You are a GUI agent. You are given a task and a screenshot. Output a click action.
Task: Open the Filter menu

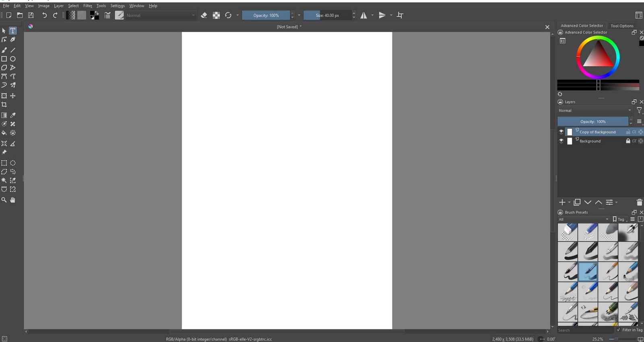tap(88, 6)
